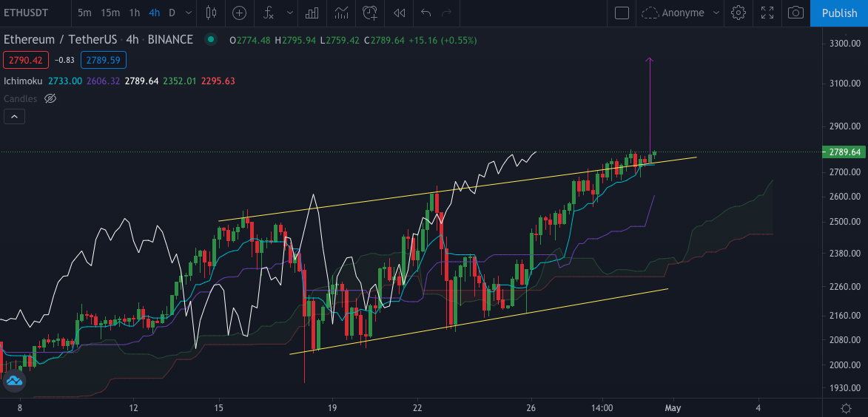The width and height of the screenshot is (868, 417).
Task: Switch to the 15m timeframe
Action: click(110, 13)
